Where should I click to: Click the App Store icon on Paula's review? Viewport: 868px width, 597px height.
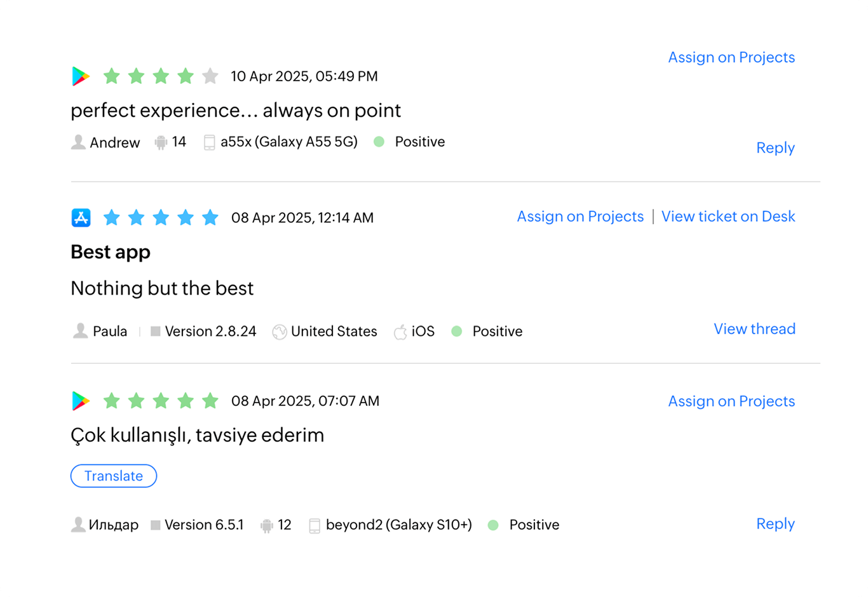coord(82,217)
